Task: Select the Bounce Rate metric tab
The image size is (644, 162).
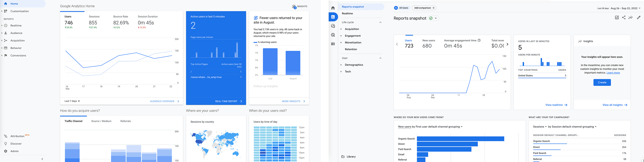Action: (121, 22)
